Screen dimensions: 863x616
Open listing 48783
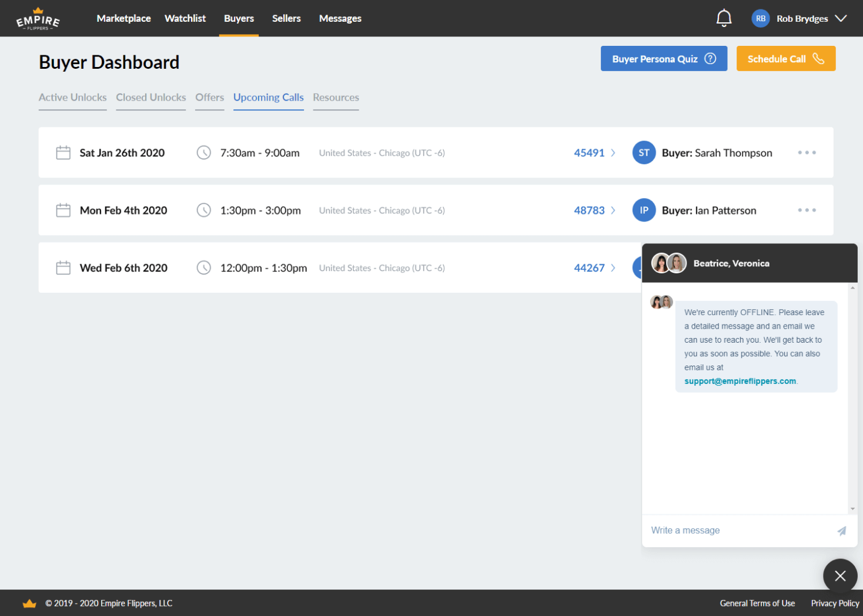pos(589,210)
